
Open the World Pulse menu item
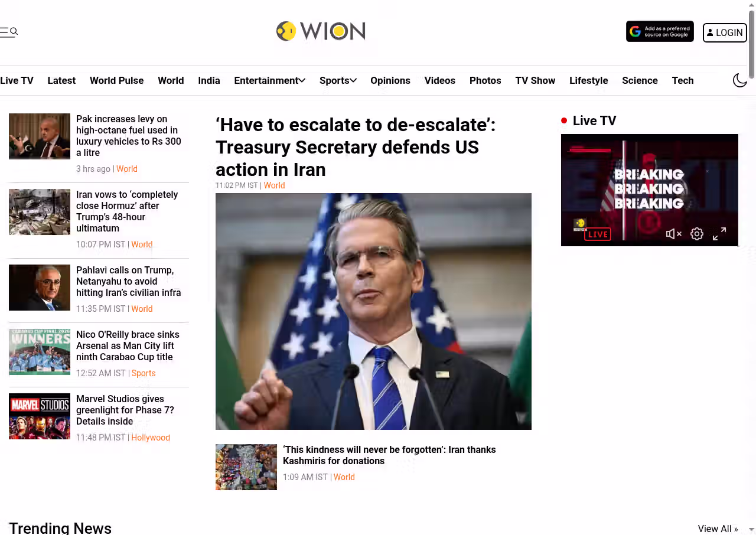coord(116,80)
